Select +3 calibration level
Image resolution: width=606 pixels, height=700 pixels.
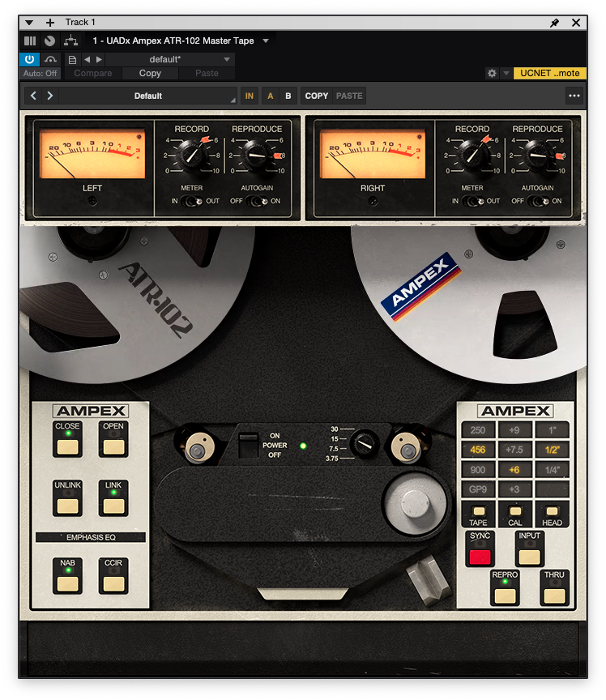514,489
